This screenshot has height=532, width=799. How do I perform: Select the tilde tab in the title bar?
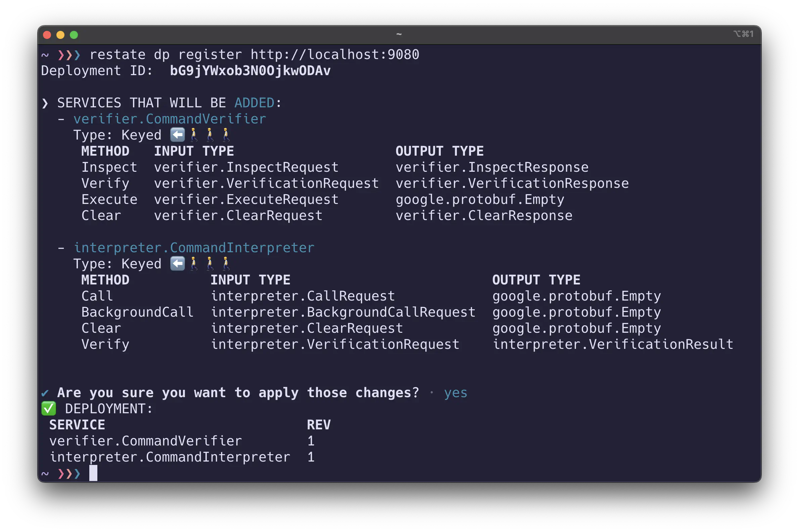tap(399, 34)
